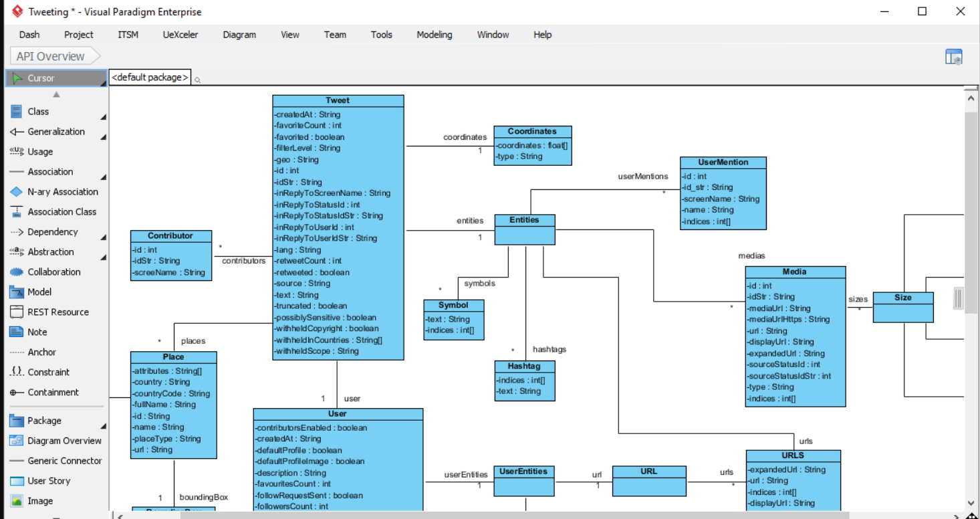Expand the Package tool variants arrow

pyautogui.click(x=103, y=426)
